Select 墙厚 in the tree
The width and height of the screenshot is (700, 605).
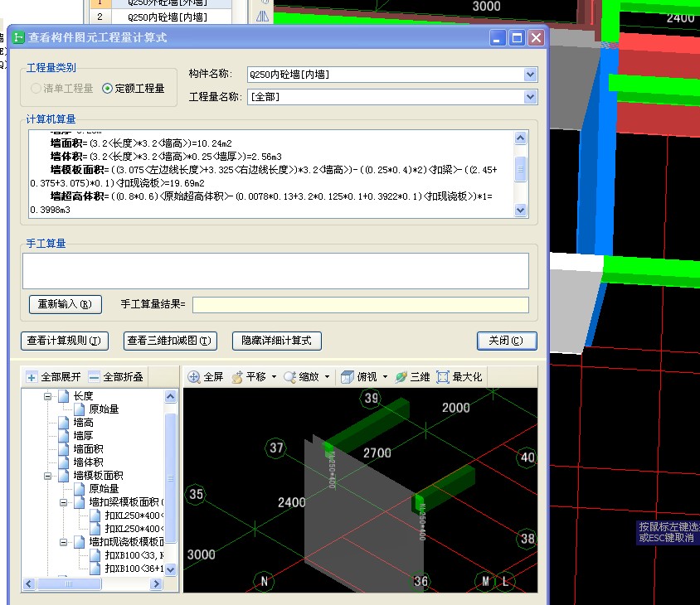(x=84, y=436)
